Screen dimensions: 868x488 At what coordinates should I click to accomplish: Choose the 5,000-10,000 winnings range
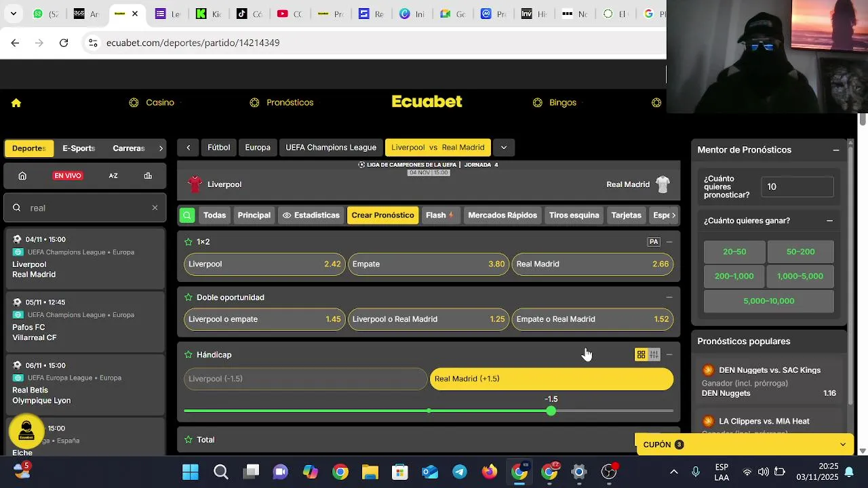click(769, 301)
